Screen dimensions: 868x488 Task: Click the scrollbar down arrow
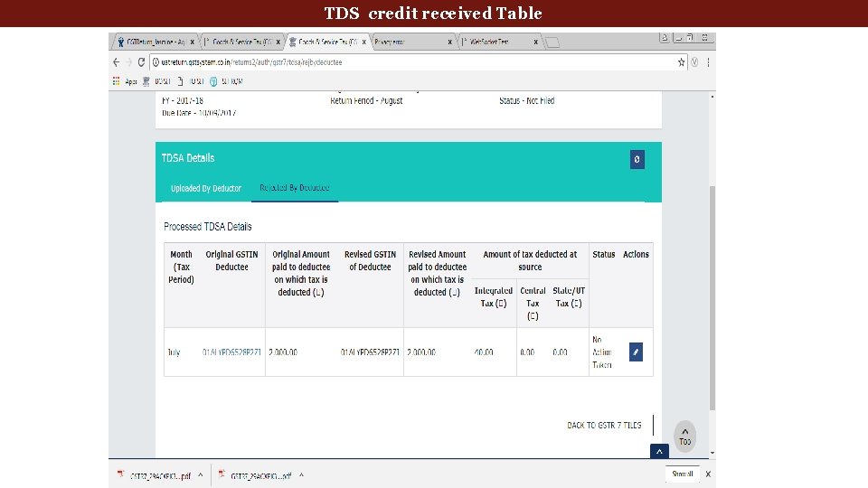[712, 453]
